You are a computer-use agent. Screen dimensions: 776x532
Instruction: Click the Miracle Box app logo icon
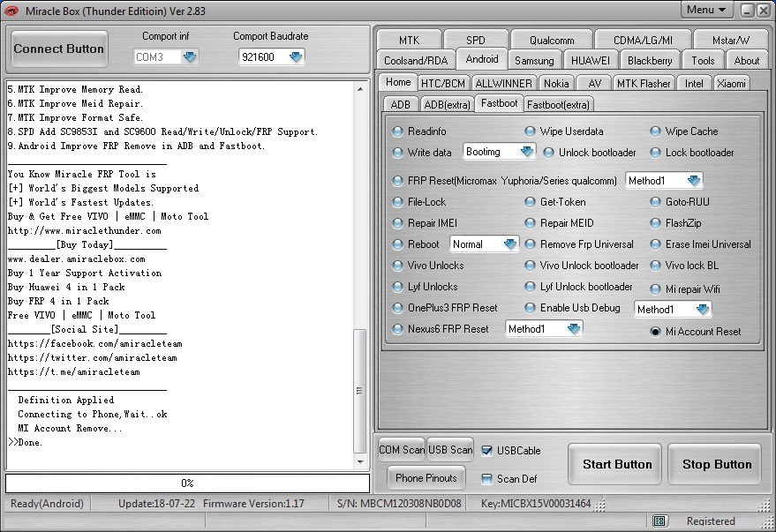(11, 11)
